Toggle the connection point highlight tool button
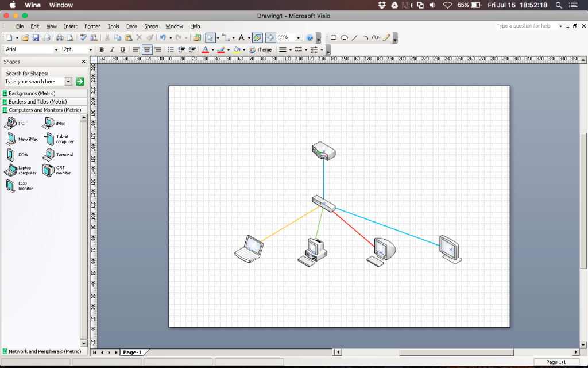The image size is (588, 368). (x=257, y=37)
